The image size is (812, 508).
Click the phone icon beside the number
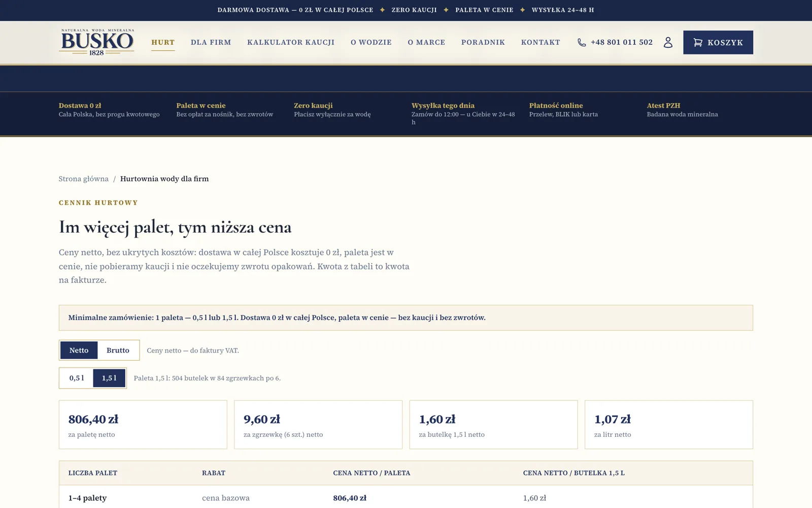pos(582,43)
